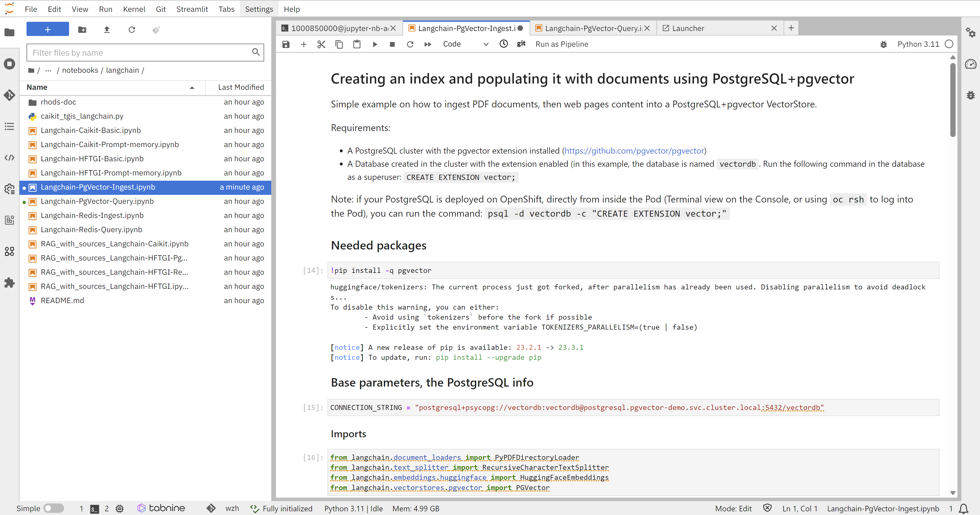The height and width of the screenshot is (515, 980).
Task: Click the upload files icon
Action: [107, 30]
